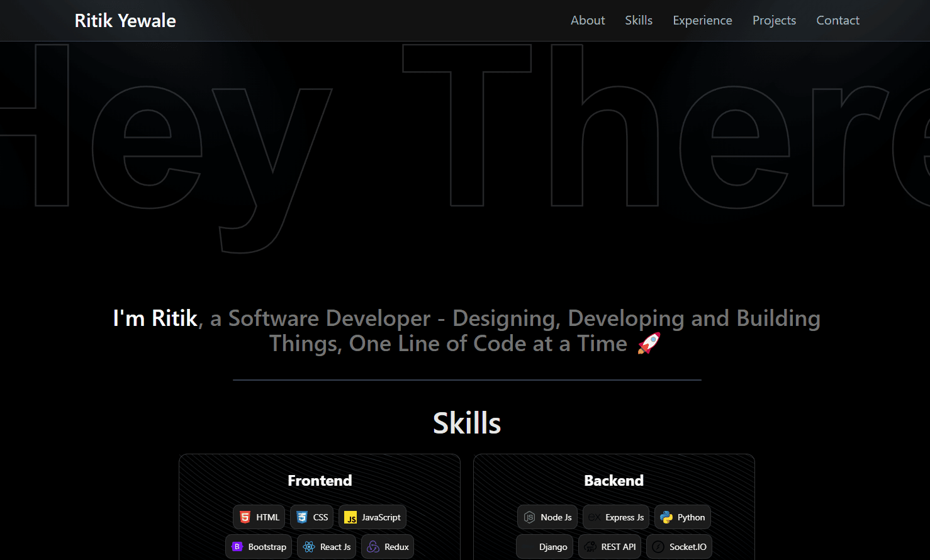Image resolution: width=930 pixels, height=560 pixels.
Task: Click the rocket emoji in tagline
Action: (x=649, y=344)
